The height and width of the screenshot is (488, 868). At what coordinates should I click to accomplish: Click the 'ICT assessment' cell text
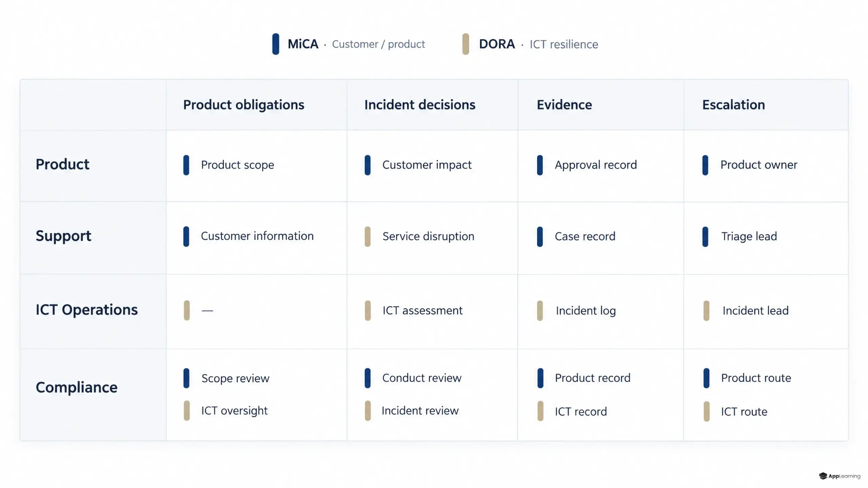pos(422,310)
